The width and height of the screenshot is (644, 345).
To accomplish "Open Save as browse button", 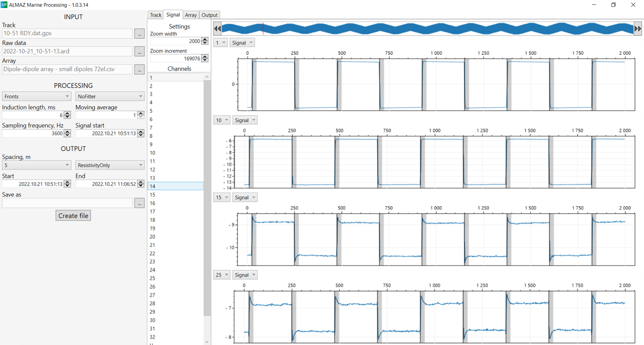I will [139, 203].
